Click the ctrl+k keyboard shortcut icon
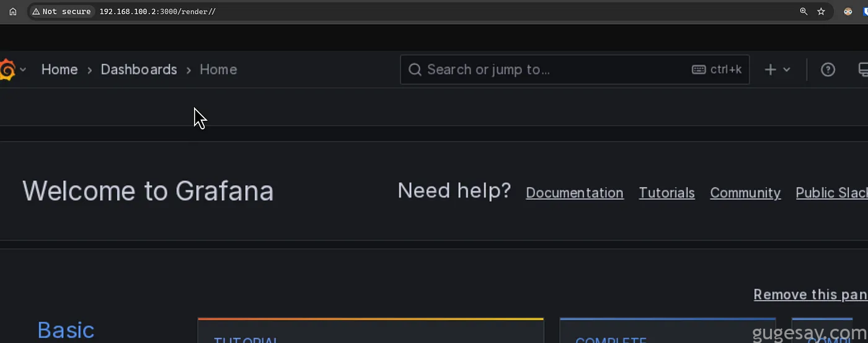Screen dimensions: 868x343 699,69
